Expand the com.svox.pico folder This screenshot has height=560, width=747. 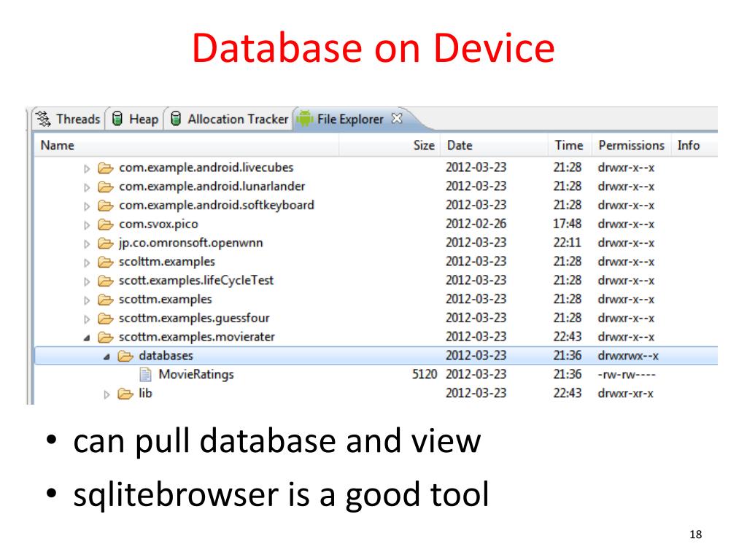tap(87, 225)
